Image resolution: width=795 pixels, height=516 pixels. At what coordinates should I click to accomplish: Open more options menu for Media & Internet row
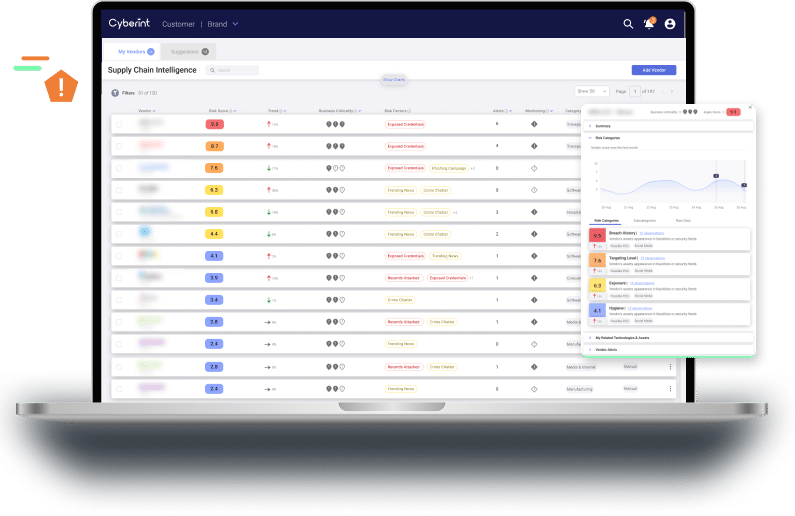[670, 366]
